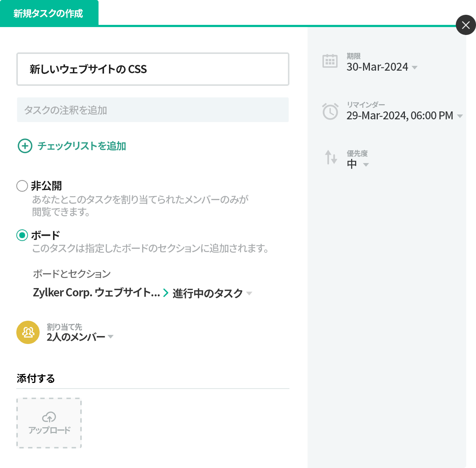Click the chevron between board and section
The width and height of the screenshot is (476, 468).
165,293
